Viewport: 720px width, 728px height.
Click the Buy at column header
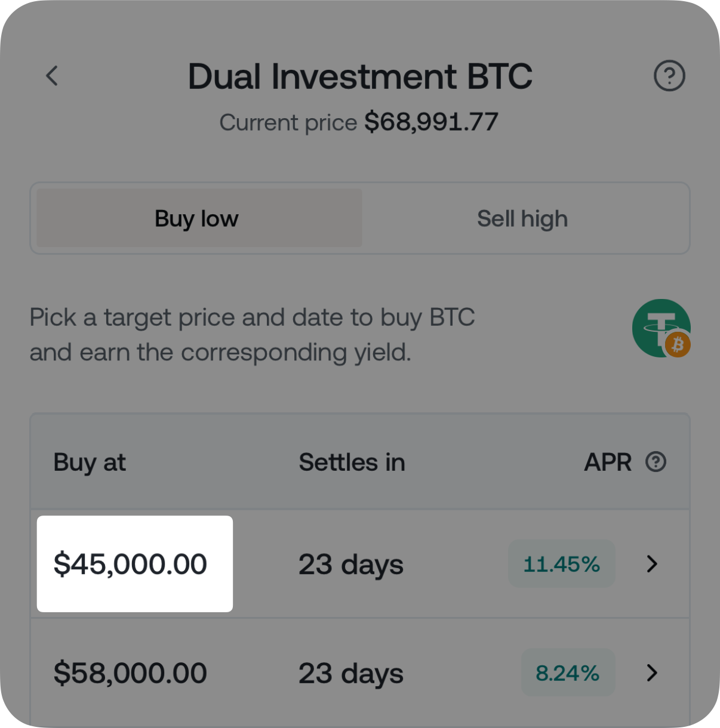pos(90,462)
